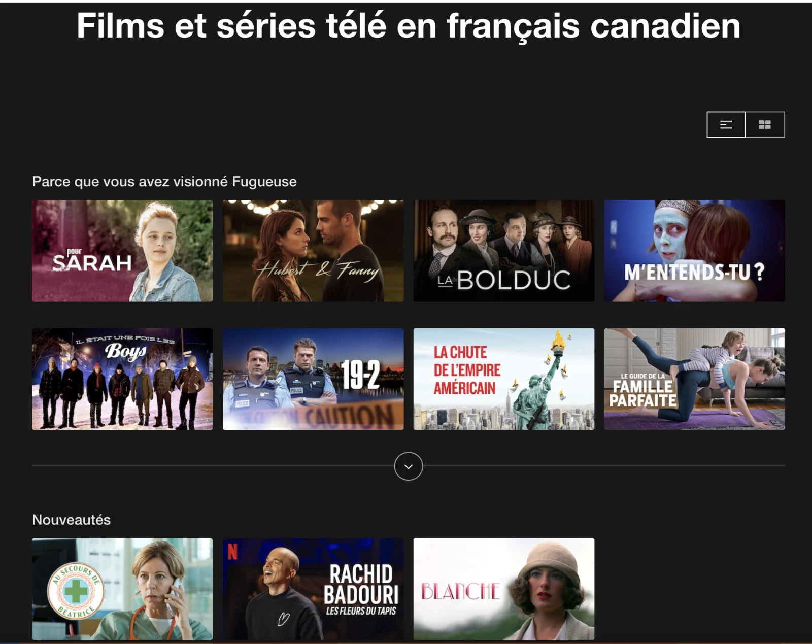
Task: Click the Films et séries télé page title
Action: click(x=409, y=25)
